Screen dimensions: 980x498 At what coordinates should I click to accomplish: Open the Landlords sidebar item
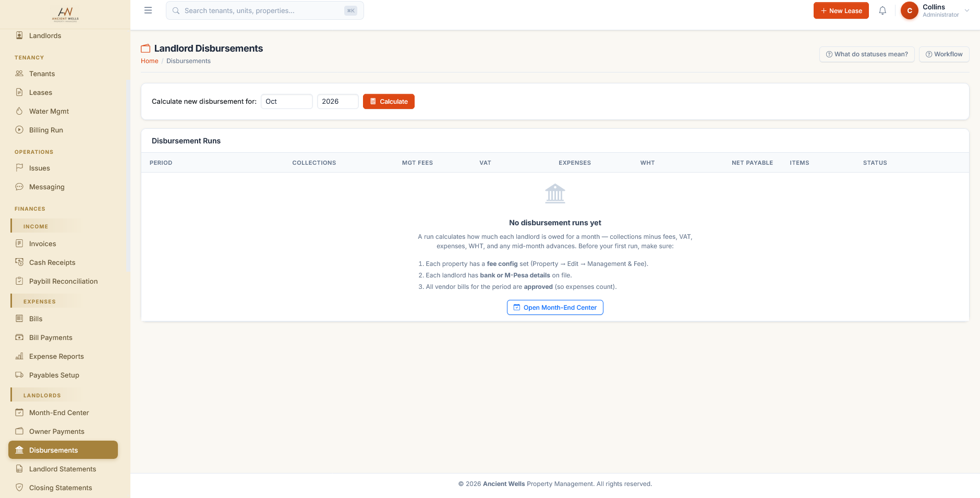coord(63,35)
